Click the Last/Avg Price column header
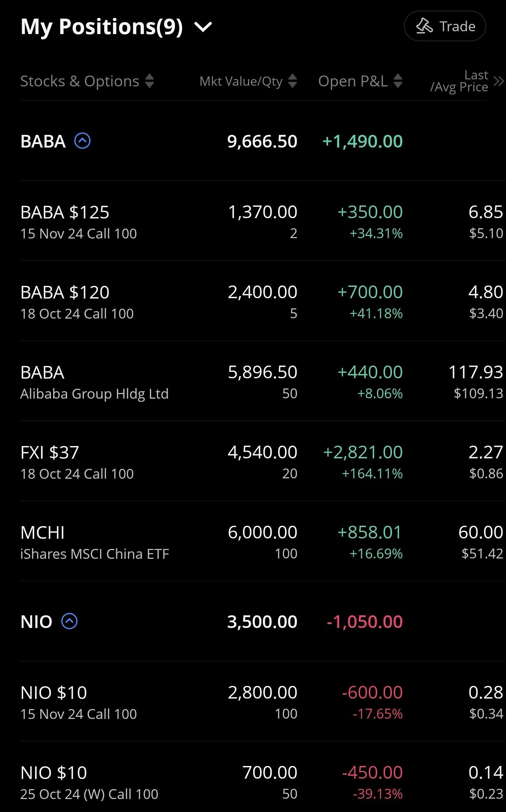This screenshot has width=506, height=812. [459, 81]
